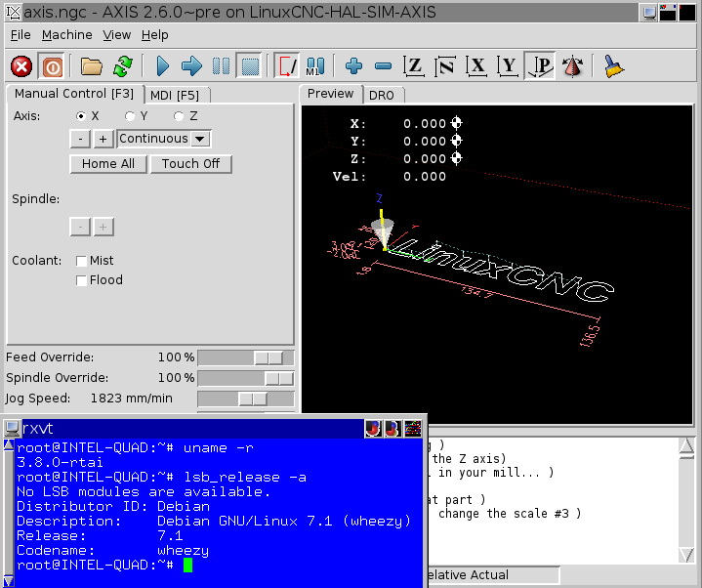Screen dimensions: 702x588
Task: Jog axis positive with the plus button
Action: [103, 139]
